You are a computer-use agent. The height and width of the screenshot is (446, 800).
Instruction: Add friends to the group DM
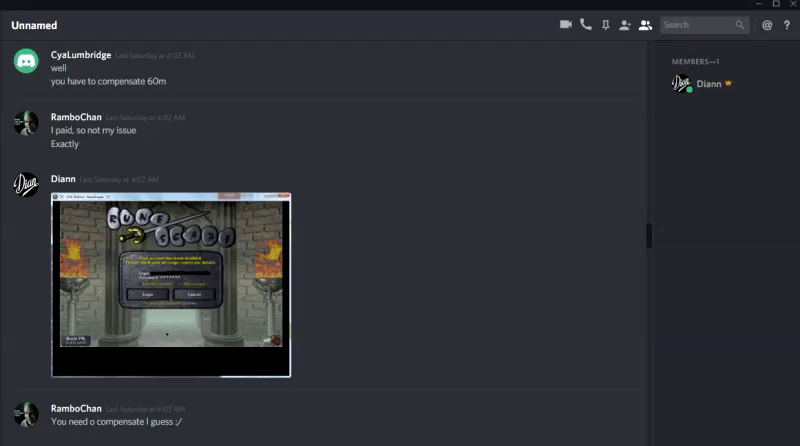pos(625,25)
